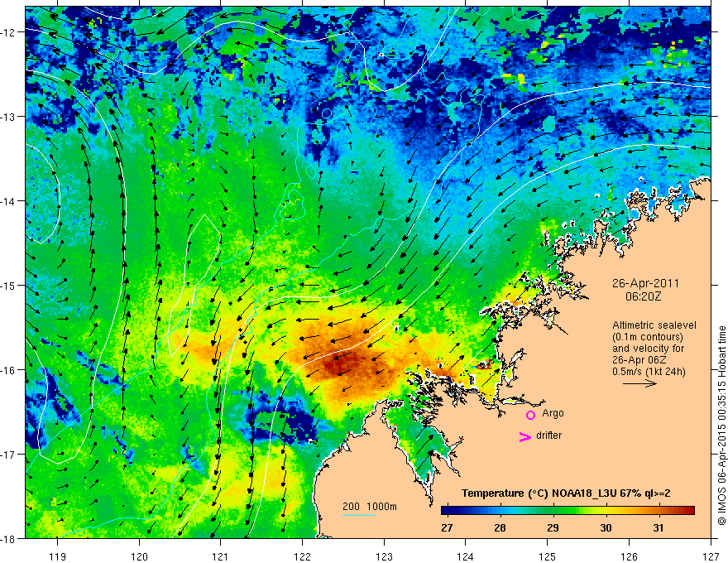Click the longitude label '122'
Screen dimensions: 728x563
(303, 556)
